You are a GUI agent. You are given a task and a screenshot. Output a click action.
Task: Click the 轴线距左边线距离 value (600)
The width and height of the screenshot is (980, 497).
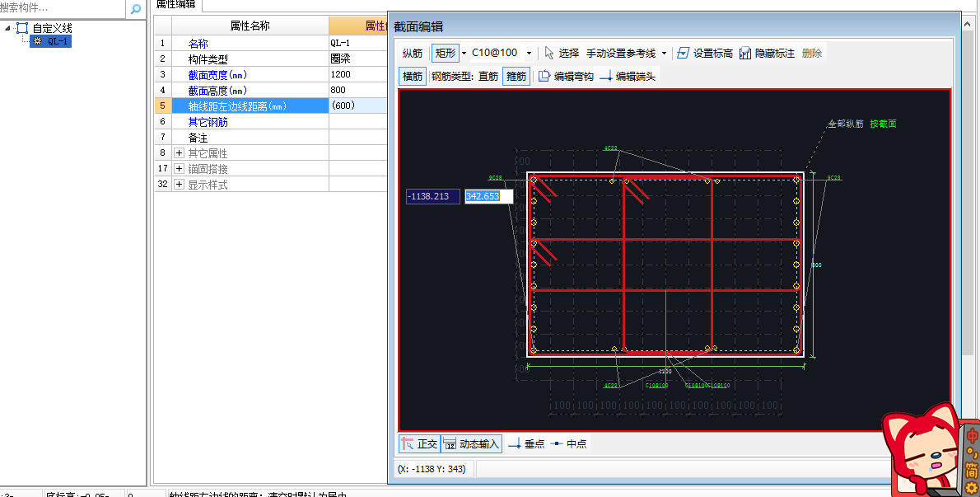tap(358, 105)
